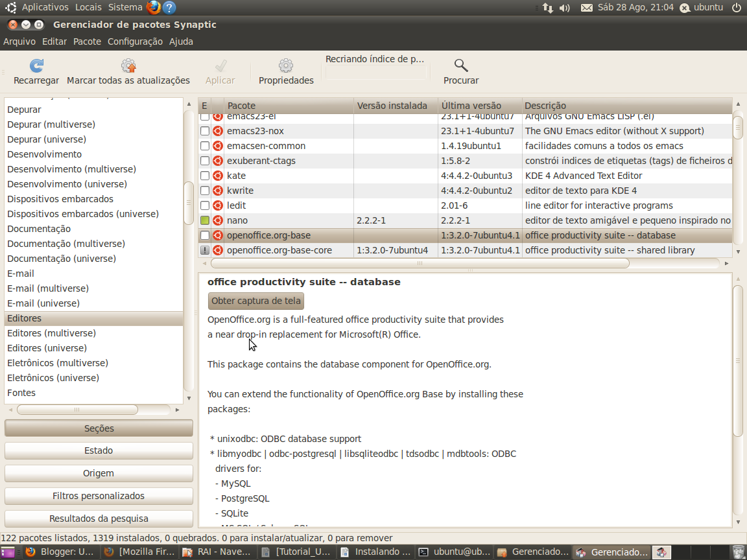Image resolution: width=747 pixels, height=560 pixels.
Task: Mark the emacs23-nox package checkbox
Action: (x=205, y=131)
